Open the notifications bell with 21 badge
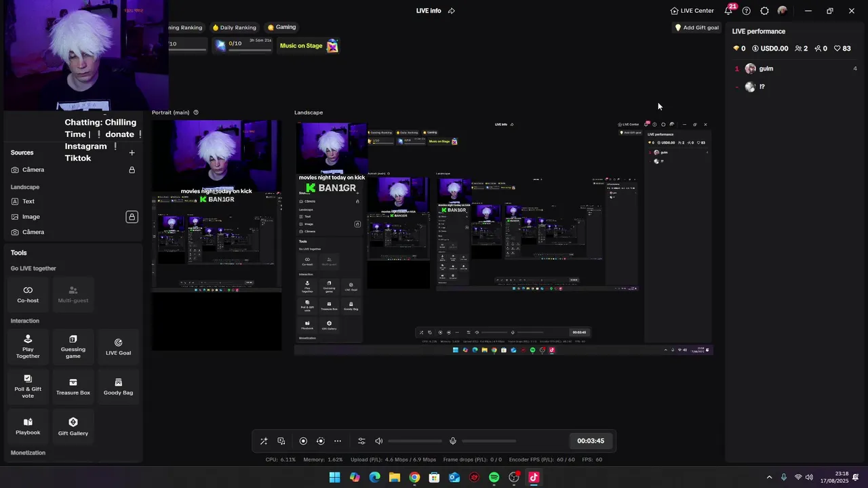Image resolution: width=868 pixels, height=488 pixels. pos(729,10)
